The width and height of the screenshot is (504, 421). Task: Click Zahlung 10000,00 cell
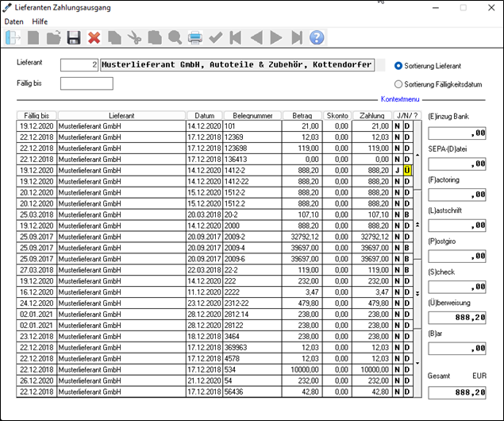pos(372,370)
